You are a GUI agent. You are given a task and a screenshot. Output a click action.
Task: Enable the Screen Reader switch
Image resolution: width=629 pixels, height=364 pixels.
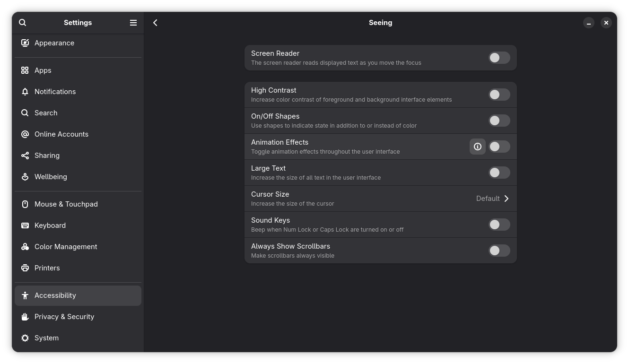click(x=499, y=58)
